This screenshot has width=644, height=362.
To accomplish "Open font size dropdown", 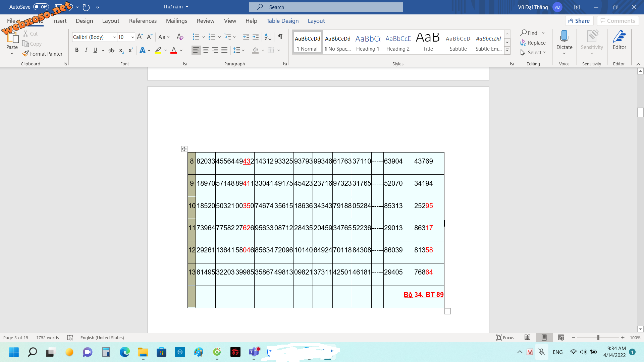I will click(x=132, y=37).
